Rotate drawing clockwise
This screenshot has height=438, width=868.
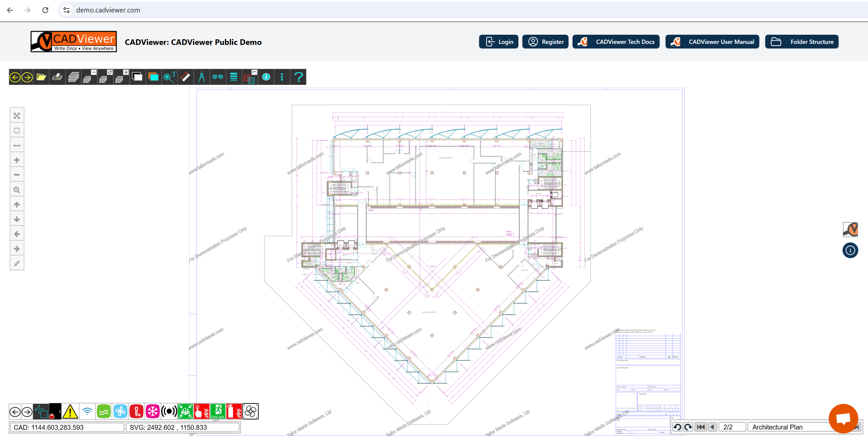pyautogui.click(x=688, y=428)
